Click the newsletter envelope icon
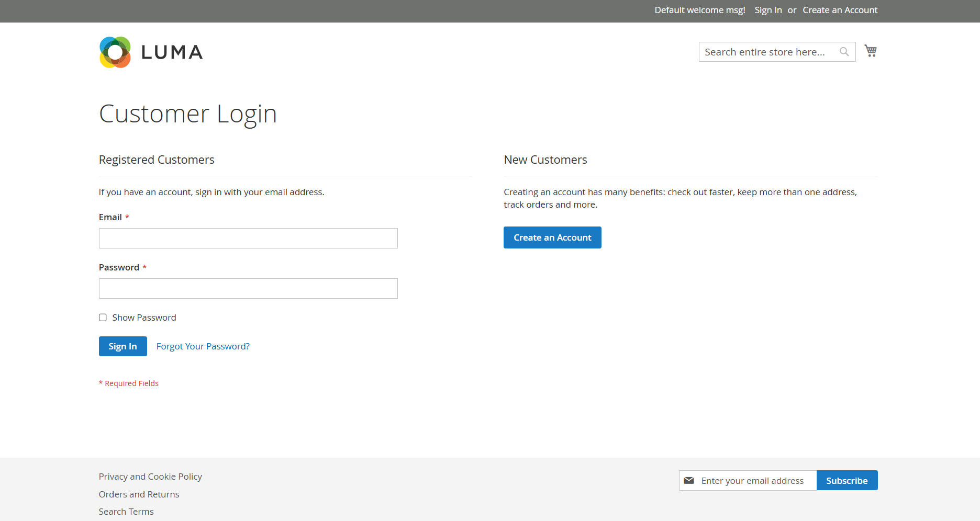Image resolution: width=980 pixels, height=521 pixels. click(689, 480)
